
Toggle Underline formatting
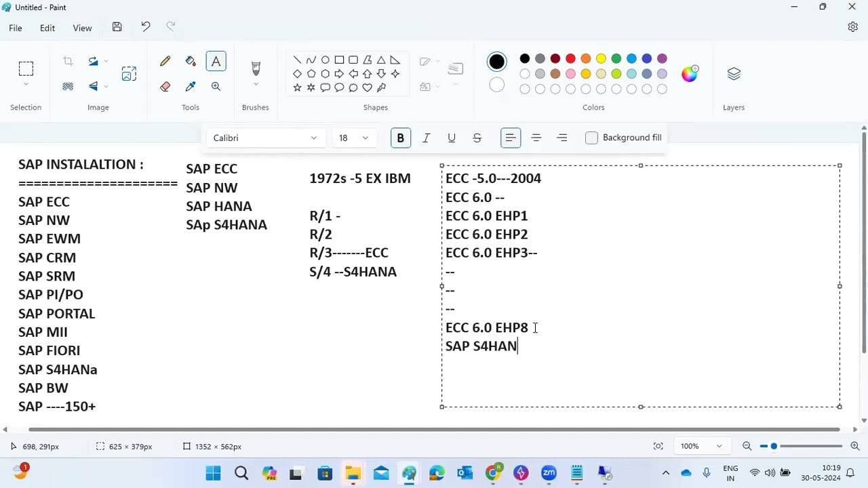[452, 138]
